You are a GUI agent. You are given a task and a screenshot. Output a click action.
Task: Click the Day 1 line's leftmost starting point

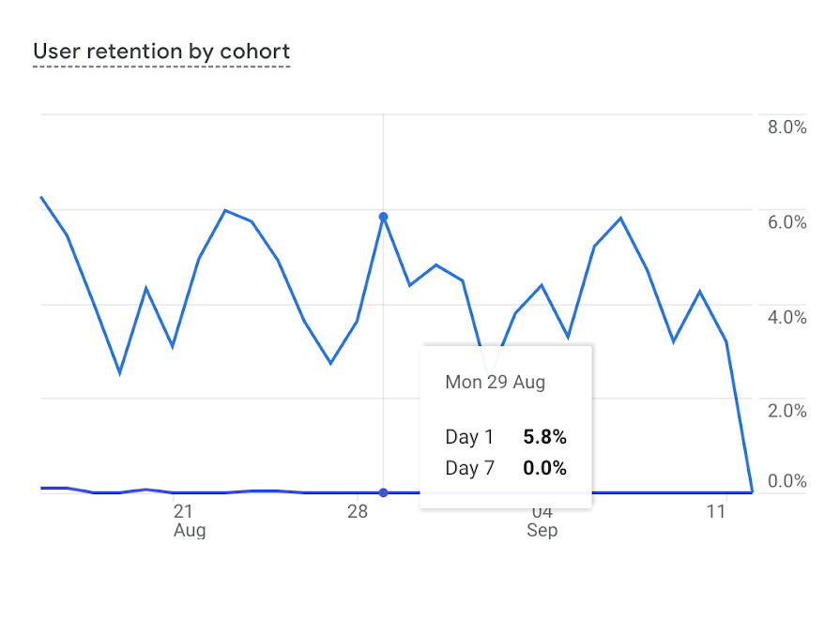point(41,197)
